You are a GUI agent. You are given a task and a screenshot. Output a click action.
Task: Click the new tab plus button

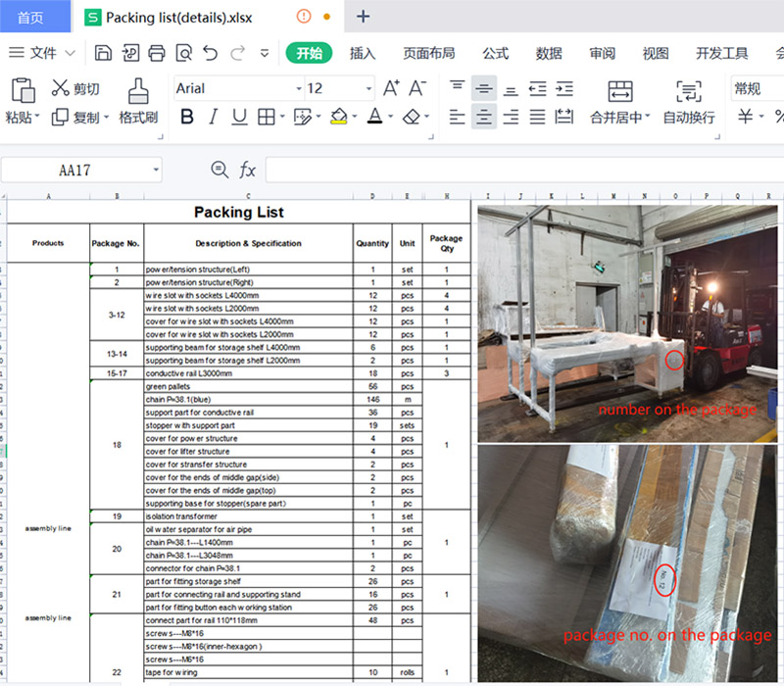click(363, 17)
